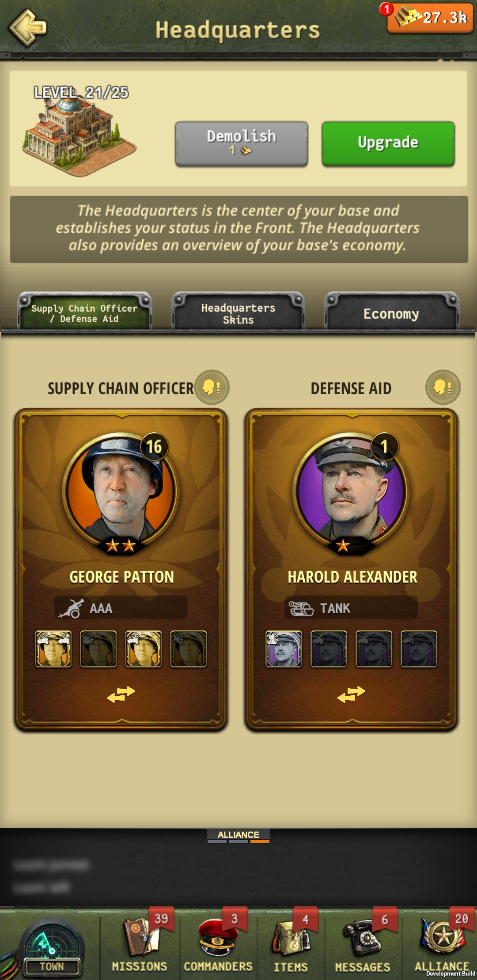Select Harold Alexander's first skill thumbnail

(284, 648)
